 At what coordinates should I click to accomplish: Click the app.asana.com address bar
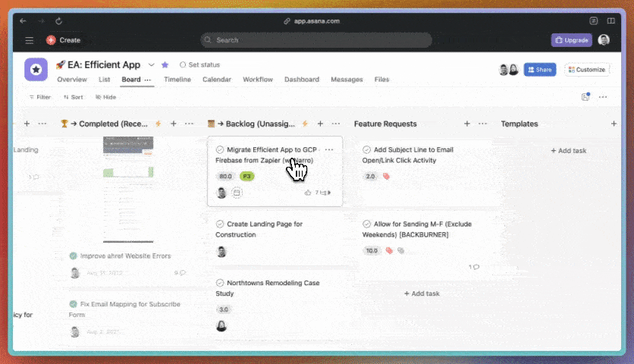point(312,21)
